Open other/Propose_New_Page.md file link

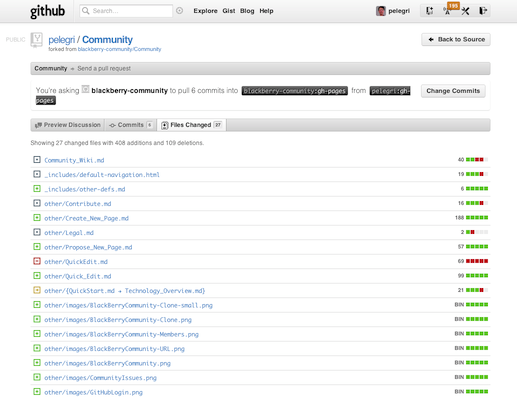click(88, 247)
